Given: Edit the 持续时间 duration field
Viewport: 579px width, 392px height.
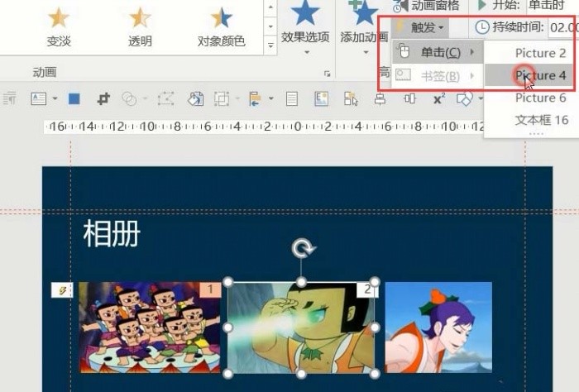Looking at the screenshot, I should click(x=563, y=27).
